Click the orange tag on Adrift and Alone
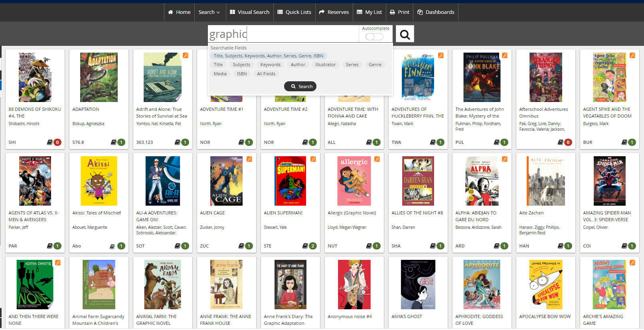644x330 pixels. 186,55
